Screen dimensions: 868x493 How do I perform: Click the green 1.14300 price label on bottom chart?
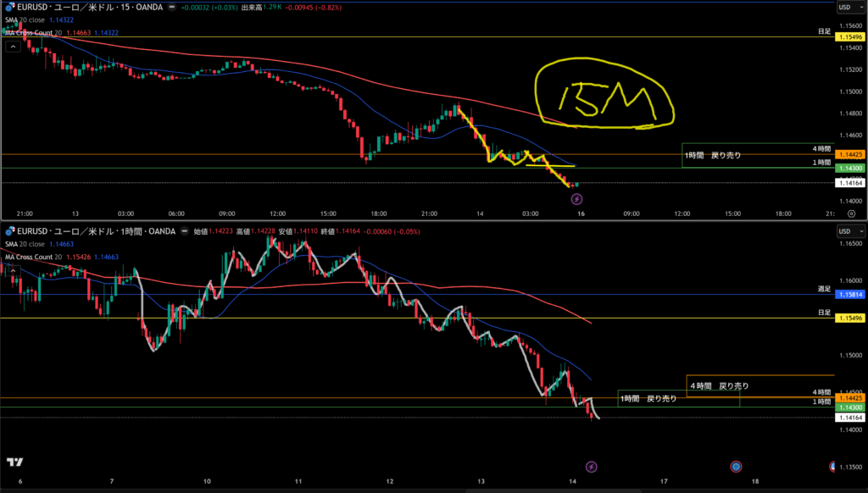[x=849, y=407]
